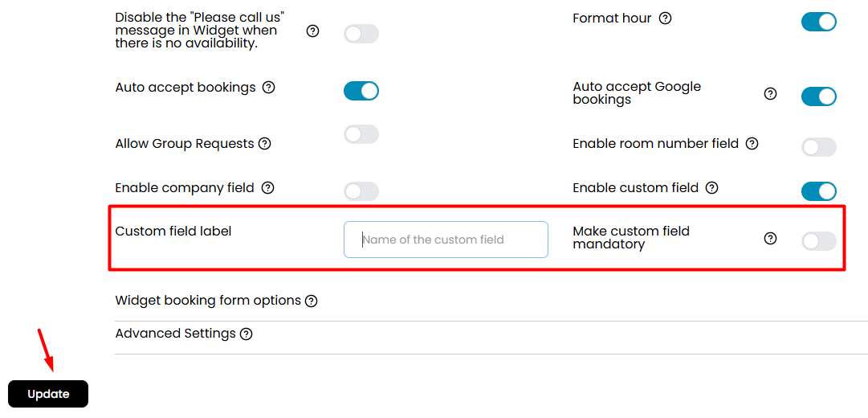Expand Widget booking form options section
The width and height of the screenshot is (868, 418).
click(x=208, y=301)
